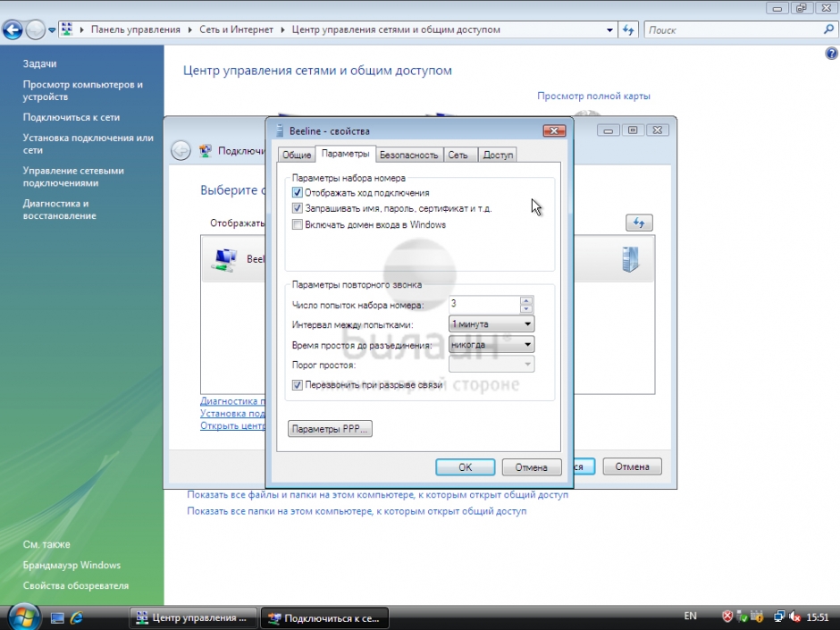
Task: Click Explorer's forward navigation arrow
Action: click(x=36, y=30)
